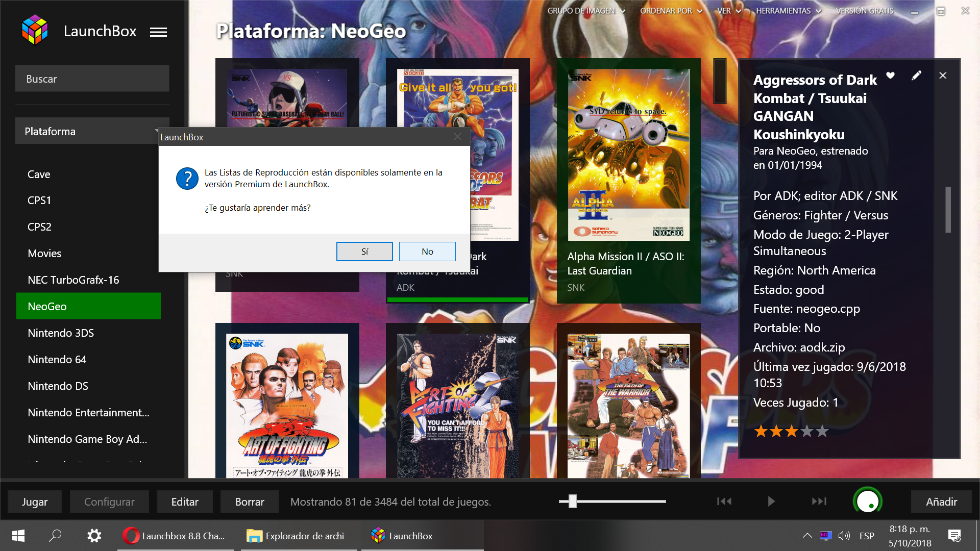Expand the Plataforma filter dropdown
The height and width of the screenshot is (551, 980).
click(x=92, y=131)
